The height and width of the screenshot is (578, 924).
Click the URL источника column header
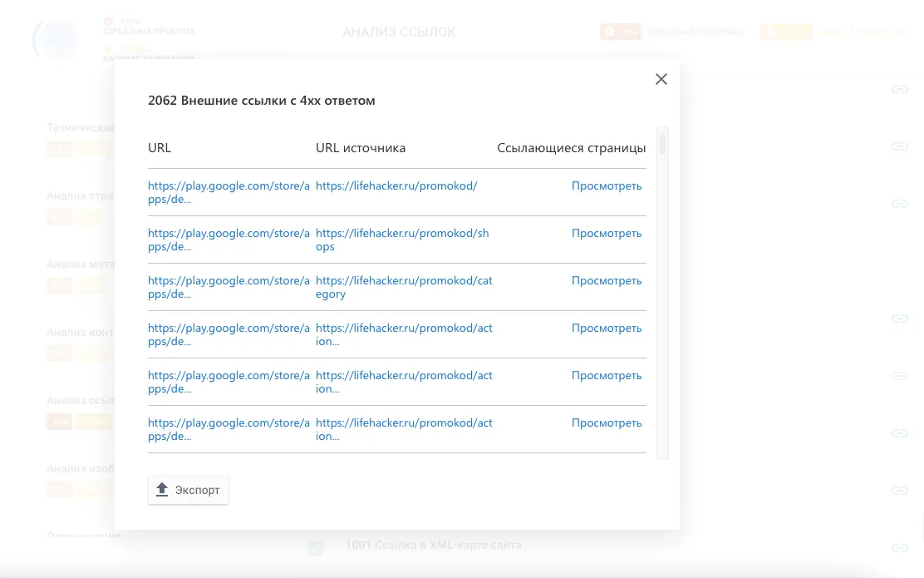pos(361,148)
